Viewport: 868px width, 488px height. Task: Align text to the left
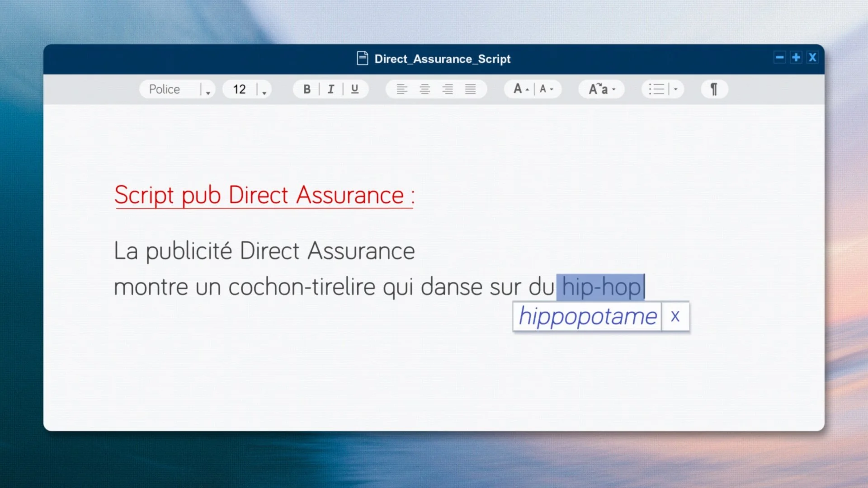[x=401, y=89]
